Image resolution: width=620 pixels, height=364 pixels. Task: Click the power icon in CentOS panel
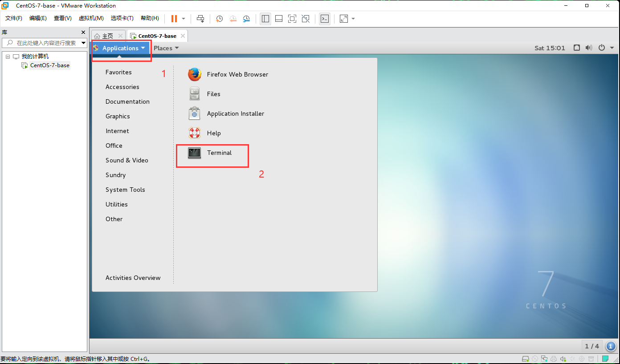tap(602, 48)
